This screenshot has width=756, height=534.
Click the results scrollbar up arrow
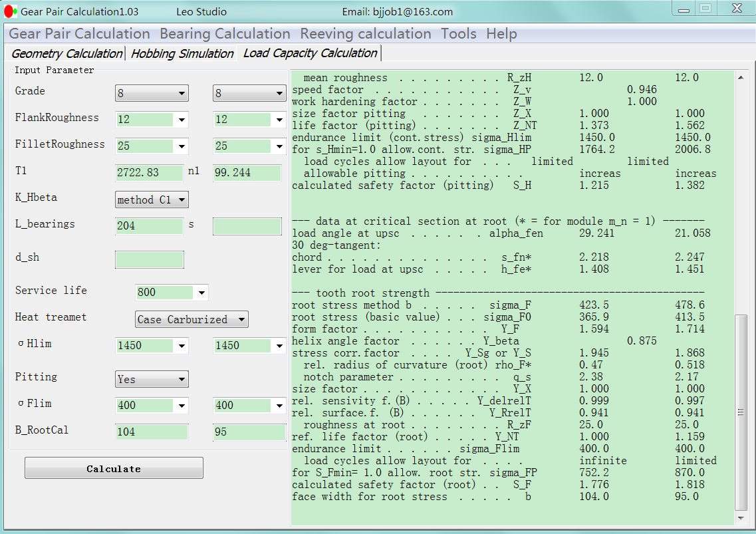point(741,77)
